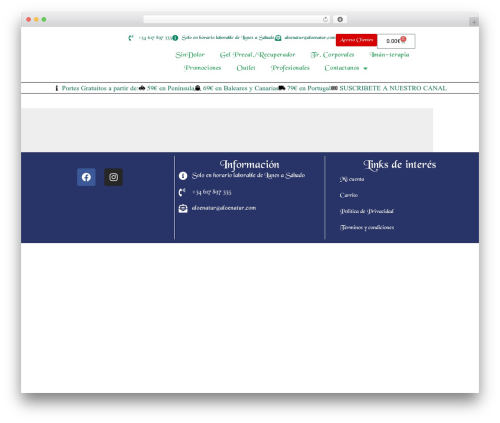Image resolution: width=500 pixels, height=423 pixels.
Task: Click footer info icon beside Solo en horario
Action: 183,176
